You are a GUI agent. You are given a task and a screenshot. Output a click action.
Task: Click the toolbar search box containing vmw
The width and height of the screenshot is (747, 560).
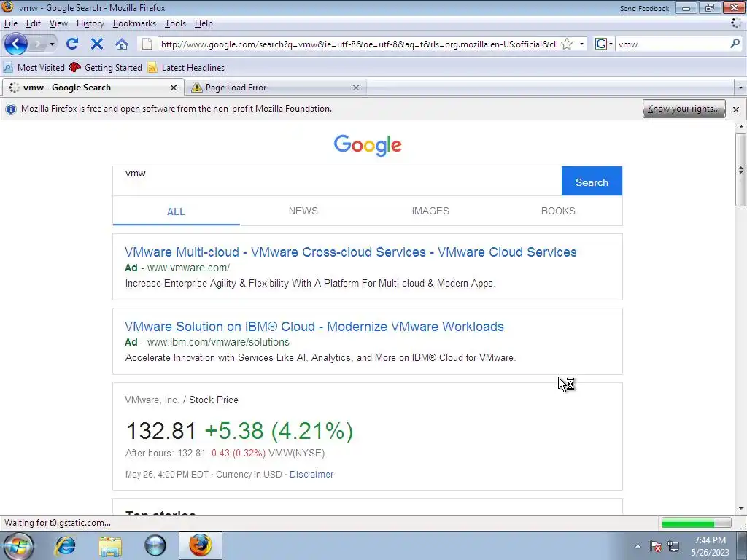(672, 44)
